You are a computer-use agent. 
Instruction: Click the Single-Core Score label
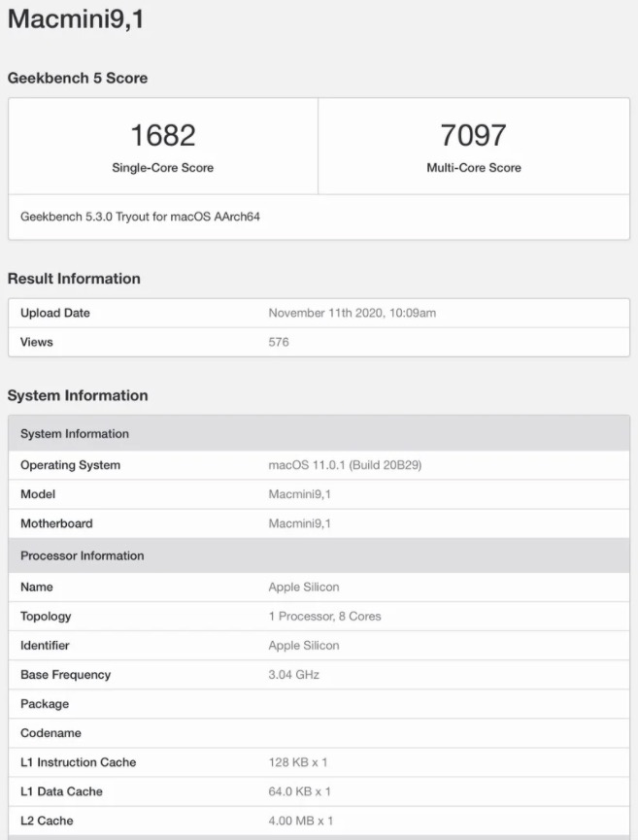pyautogui.click(x=162, y=168)
